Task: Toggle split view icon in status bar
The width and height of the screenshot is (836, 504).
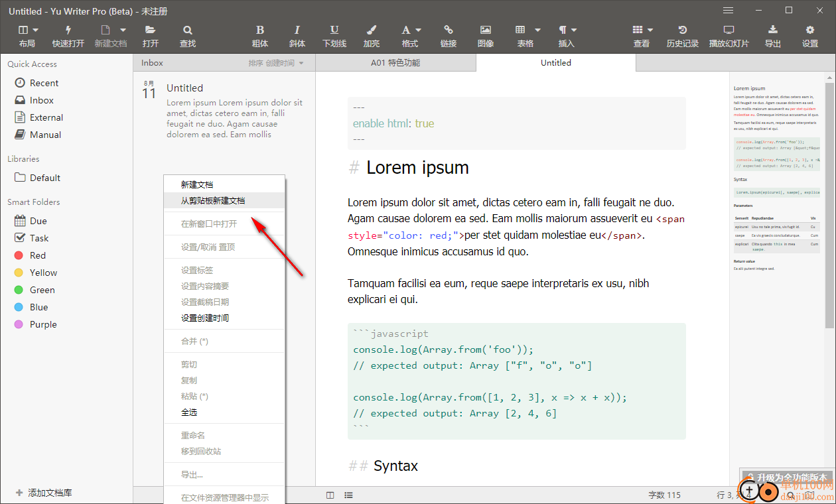Action: (x=330, y=495)
